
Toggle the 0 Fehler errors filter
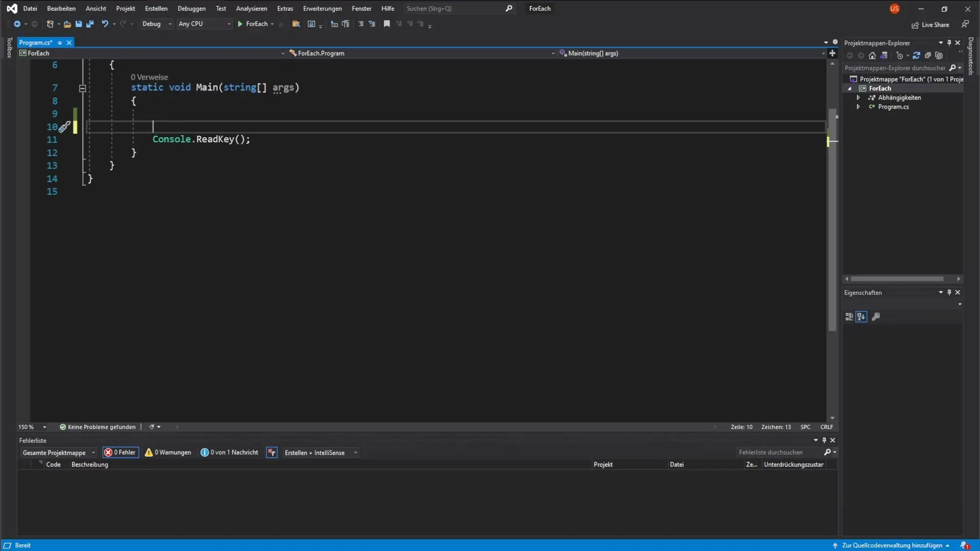click(120, 453)
